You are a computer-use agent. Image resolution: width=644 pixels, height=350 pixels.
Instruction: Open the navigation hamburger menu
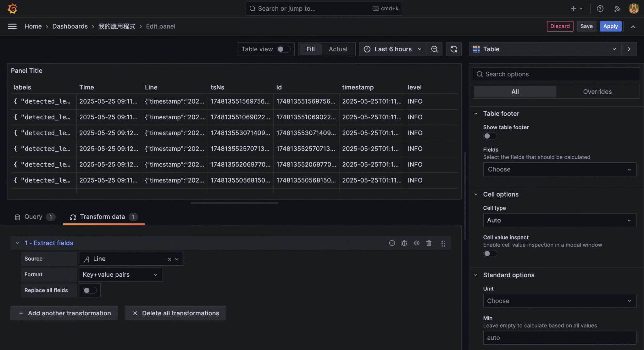pyautogui.click(x=12, y=26)
